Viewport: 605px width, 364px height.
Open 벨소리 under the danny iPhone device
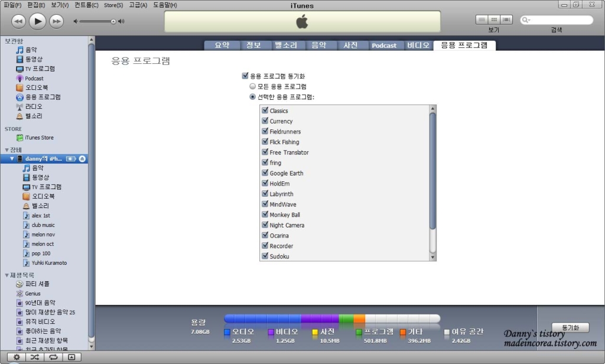[x=40, y=206]
